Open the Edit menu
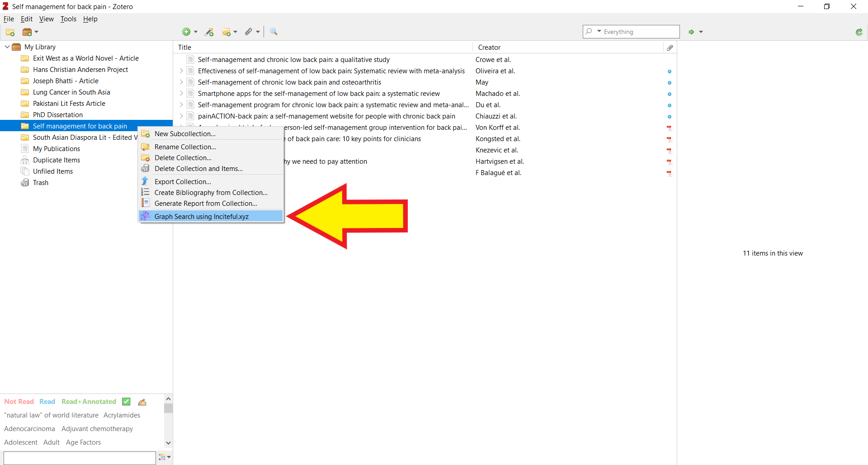 click(x=27, y=19)
